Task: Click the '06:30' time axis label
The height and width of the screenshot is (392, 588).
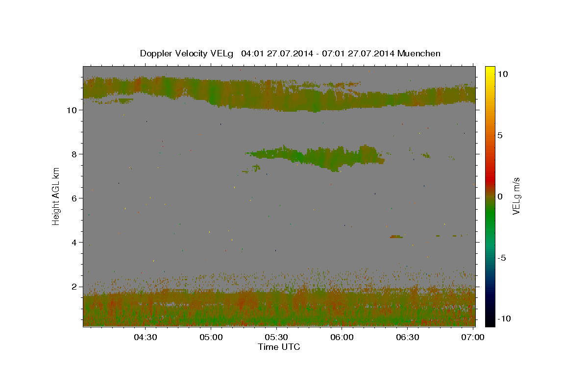Action: pyautogui.click(x=407, y=337)
